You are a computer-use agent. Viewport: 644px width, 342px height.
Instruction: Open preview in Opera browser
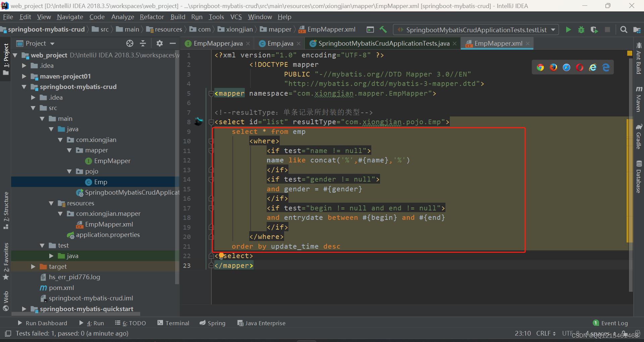pyautogui.click(x=580, y=67)
